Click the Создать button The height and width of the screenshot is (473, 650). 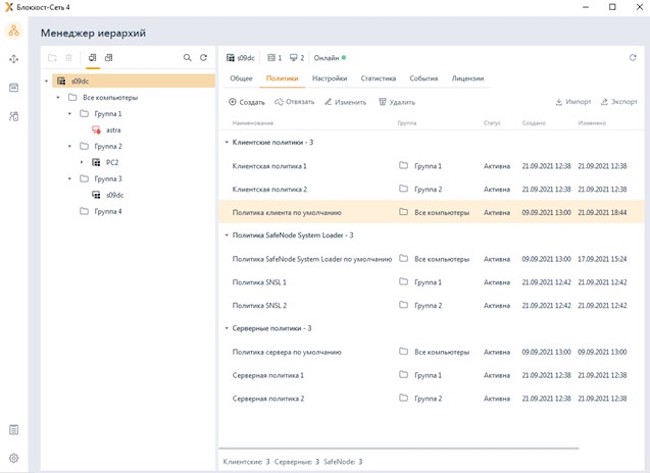click(x=247, y=102)
